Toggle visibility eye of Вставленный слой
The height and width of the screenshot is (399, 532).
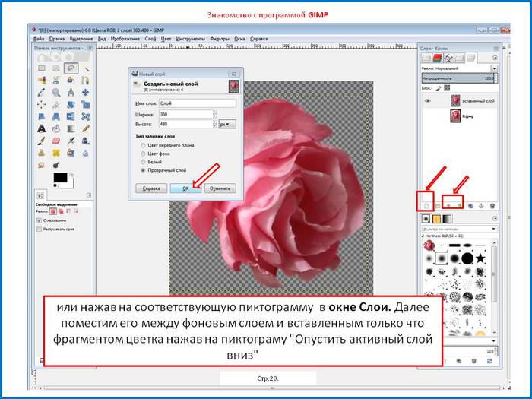(427, 101)
